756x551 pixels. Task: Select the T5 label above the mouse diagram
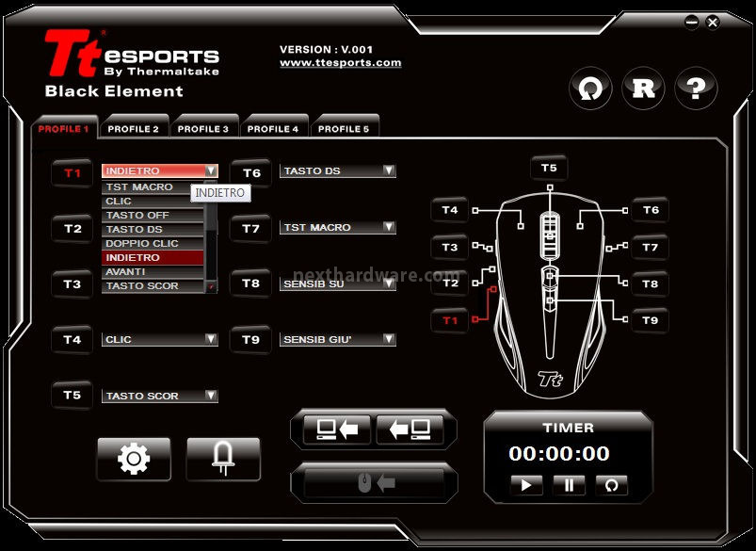pyautogui.click(x=549, y=168)
